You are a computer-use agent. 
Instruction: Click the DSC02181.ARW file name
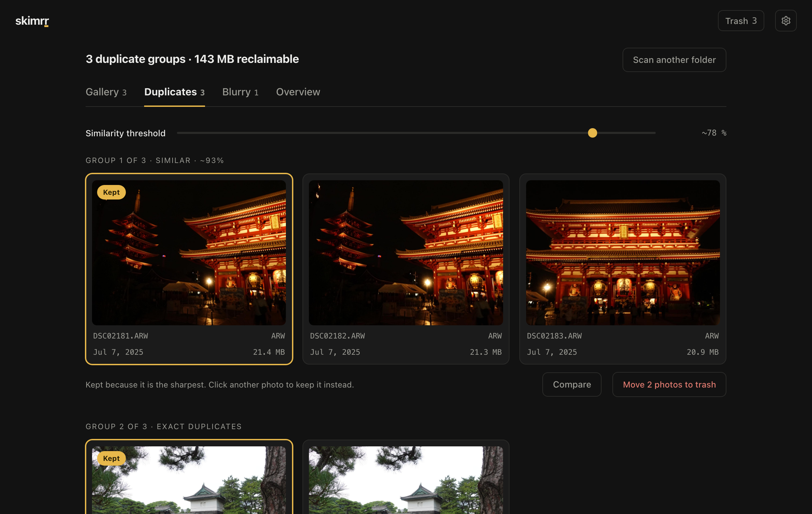point(120,336)
